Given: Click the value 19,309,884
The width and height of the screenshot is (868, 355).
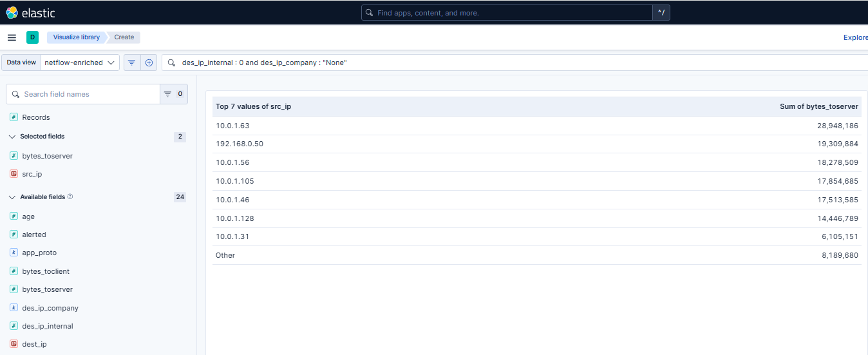Looking at the screenshot, I should point(838,144).
